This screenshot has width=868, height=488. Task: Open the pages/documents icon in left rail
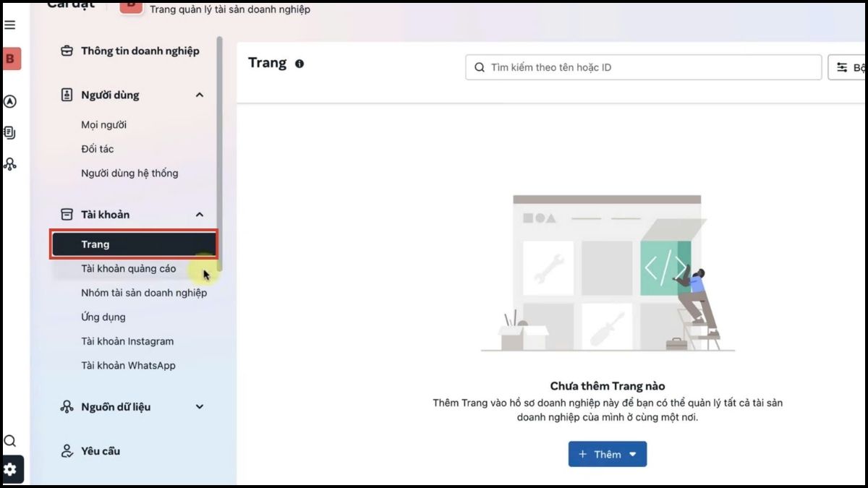tap(10, 132)
